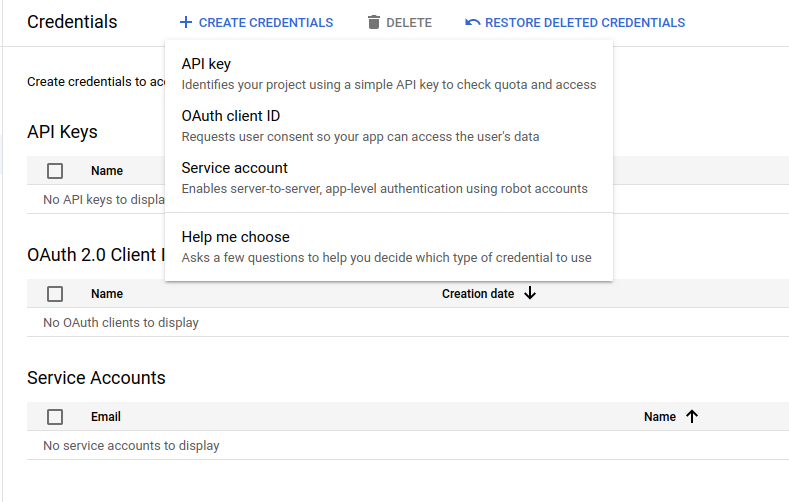789x502 pixels.
Task: Click Email column header in Service Accounts
Action: (x=106, y=417)
